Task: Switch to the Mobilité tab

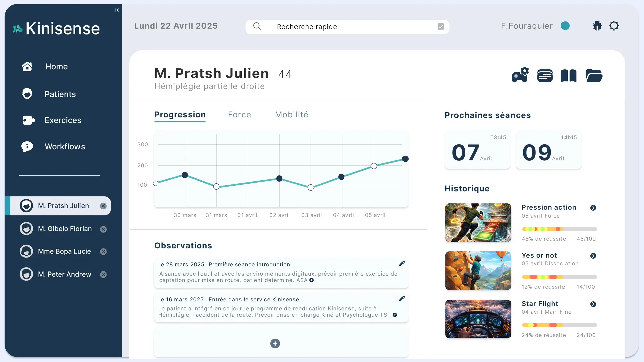Action: 291,115
